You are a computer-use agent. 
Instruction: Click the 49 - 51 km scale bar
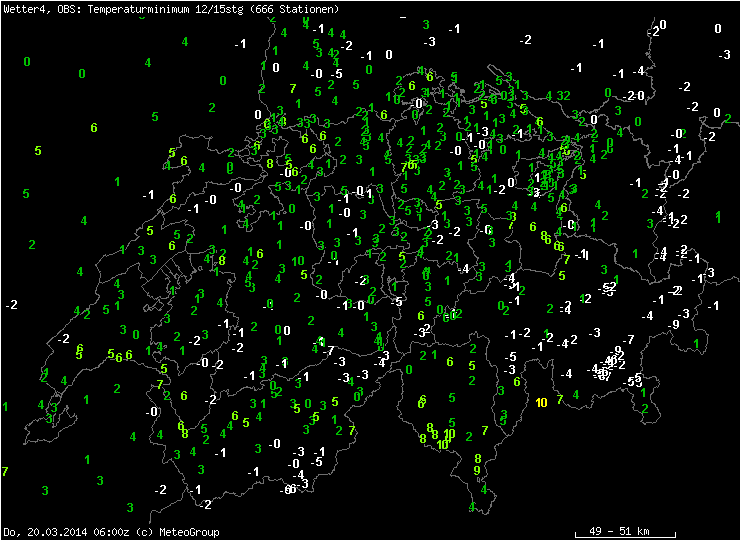pos(625,530)
